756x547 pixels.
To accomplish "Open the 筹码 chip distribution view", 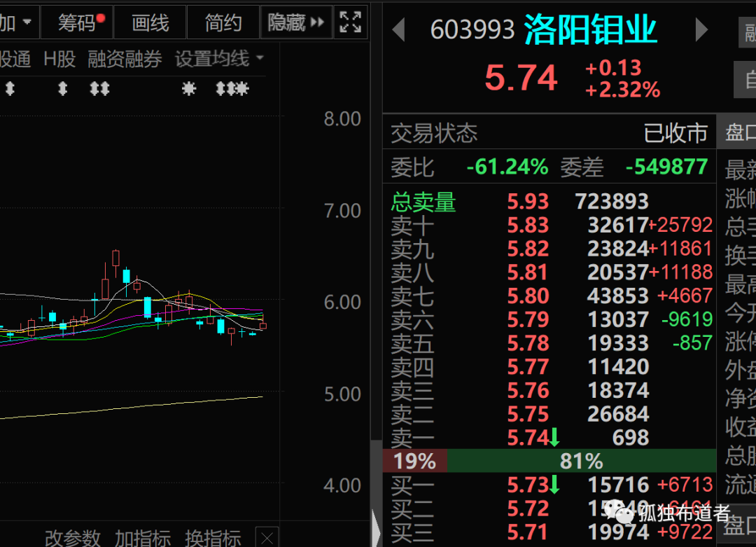I will tap(77, 22).
